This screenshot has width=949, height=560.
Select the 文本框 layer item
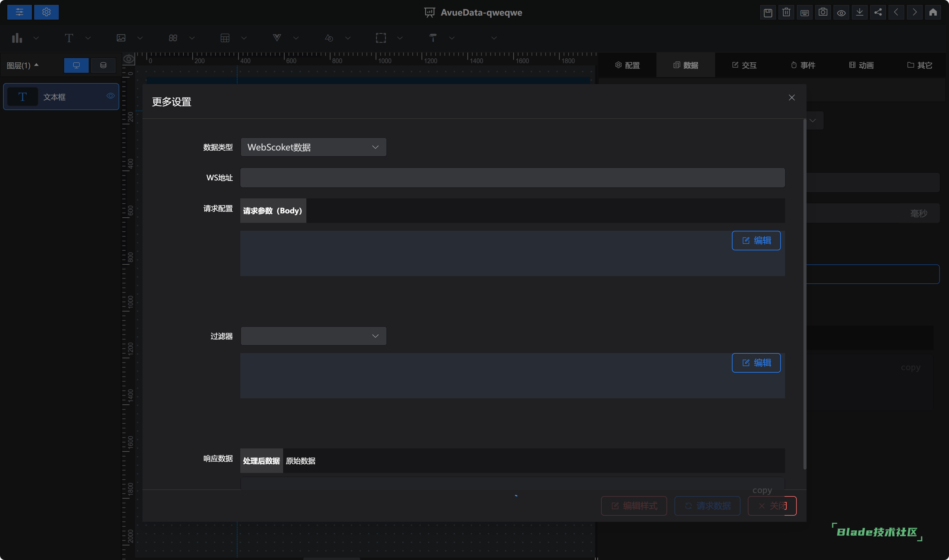(x=61, y=97)
